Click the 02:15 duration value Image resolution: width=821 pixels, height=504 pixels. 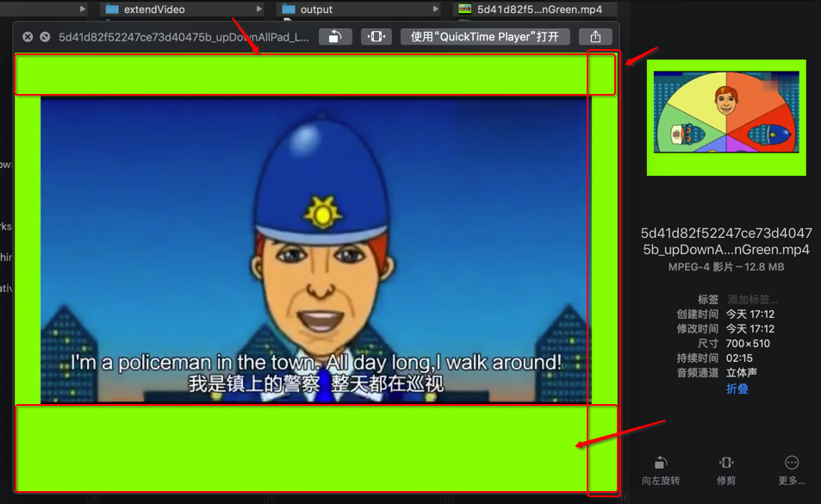click(x=739, y=358)
